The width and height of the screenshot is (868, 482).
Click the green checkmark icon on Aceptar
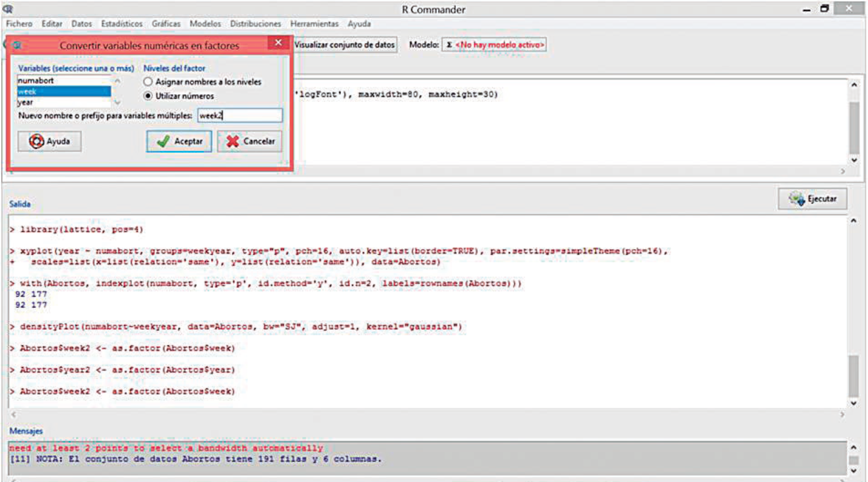163,141
